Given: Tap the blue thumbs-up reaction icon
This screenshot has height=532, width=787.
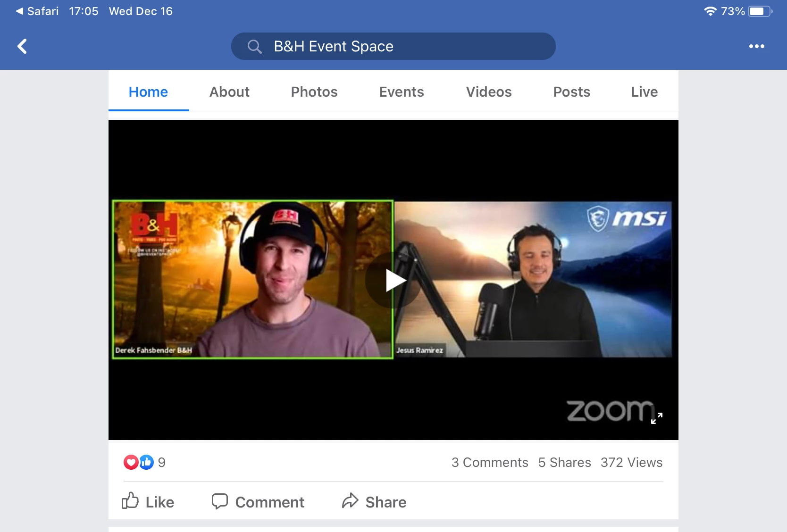Looking at the screenshot, I should click(x=146, y=462).
